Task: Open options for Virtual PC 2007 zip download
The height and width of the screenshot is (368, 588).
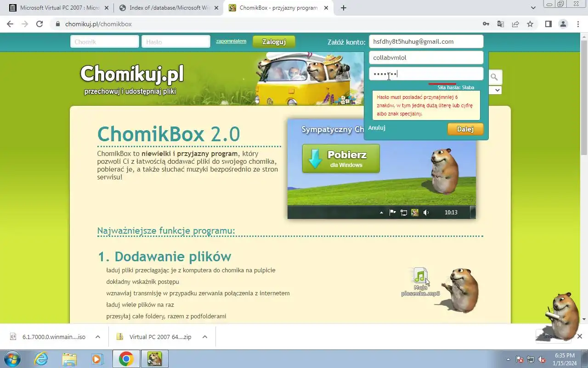Action: point(205,337)
